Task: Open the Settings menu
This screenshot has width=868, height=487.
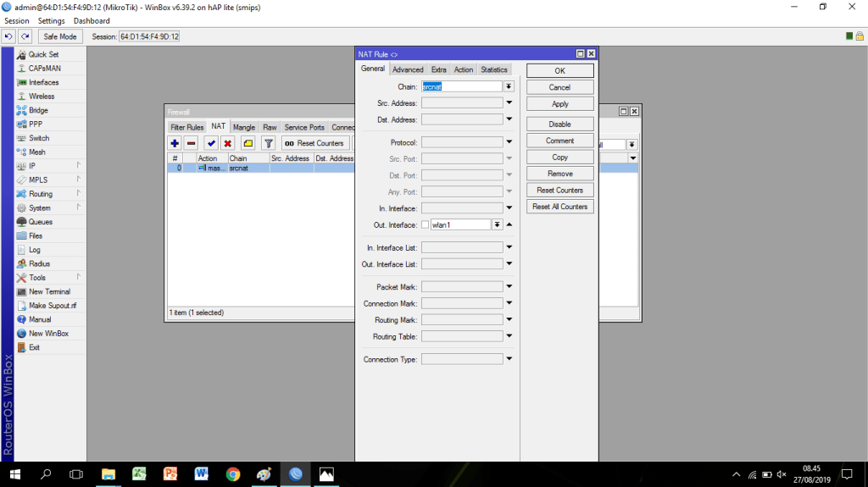Action: tap(51, 20)
